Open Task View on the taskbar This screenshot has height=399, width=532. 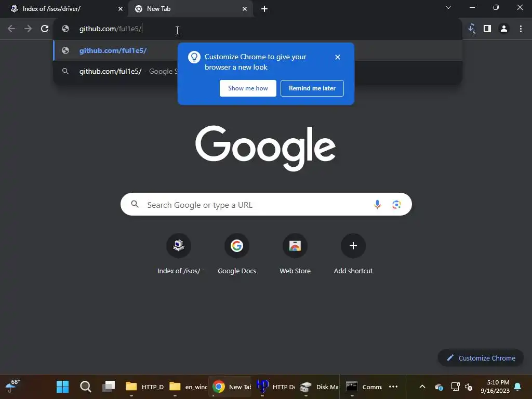(109, 387)
